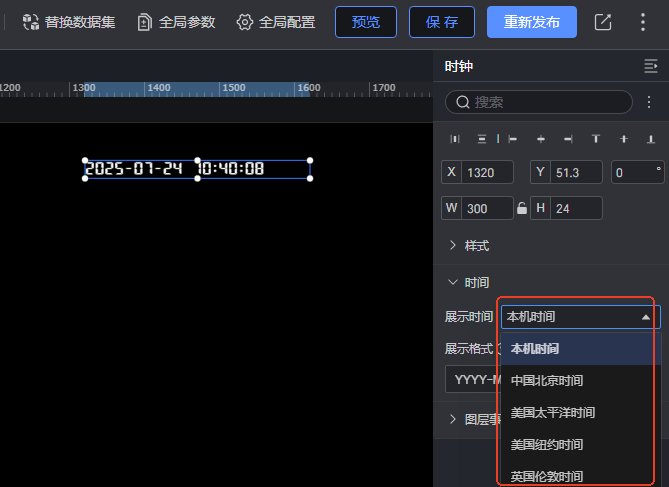Open the top toolbar more options menu
Screen dimensions: 669x487
pos(643,22)
